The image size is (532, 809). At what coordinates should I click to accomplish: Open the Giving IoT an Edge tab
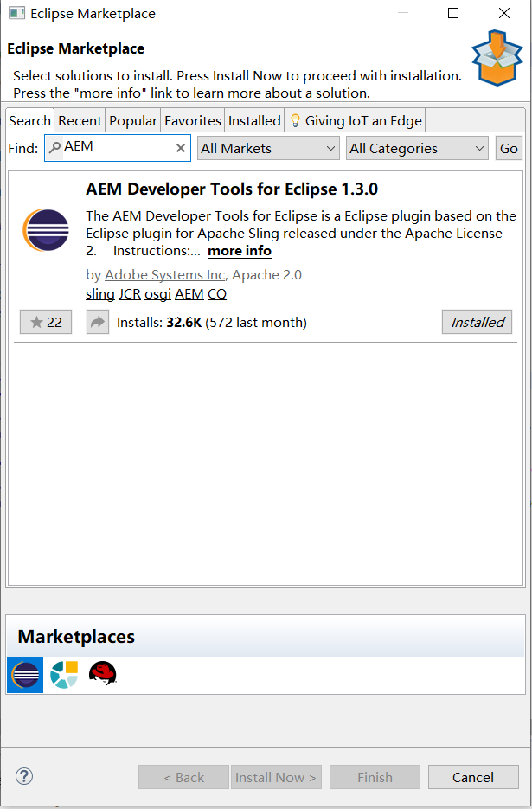pos(356,121)
